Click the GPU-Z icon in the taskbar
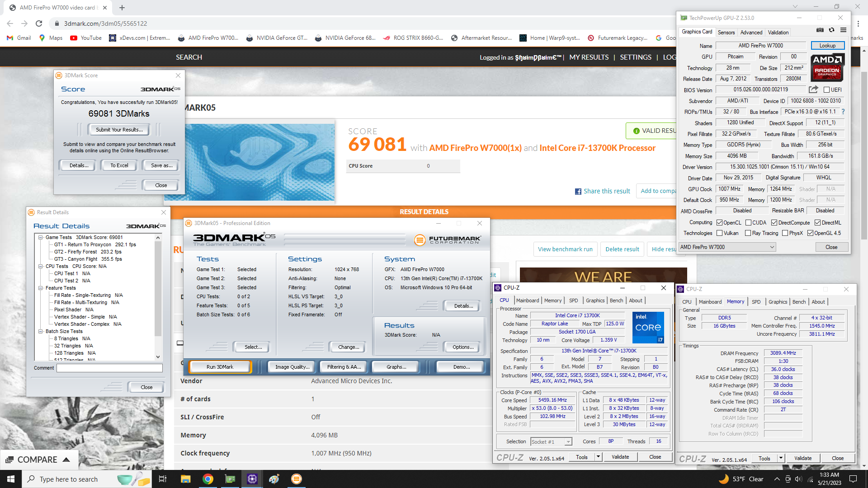868x488 pixels. tap(230, 479)
